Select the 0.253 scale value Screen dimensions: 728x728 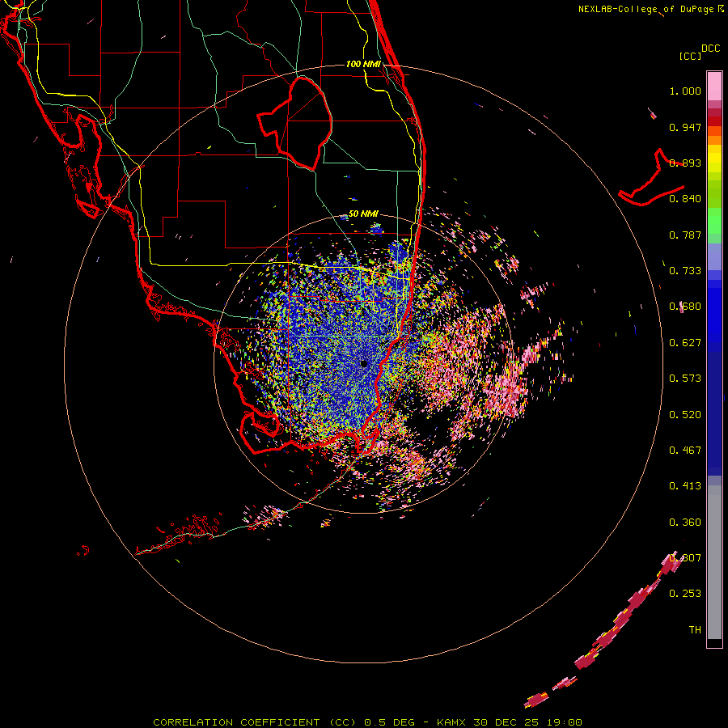pyautogui.click(x=685, y=594)
